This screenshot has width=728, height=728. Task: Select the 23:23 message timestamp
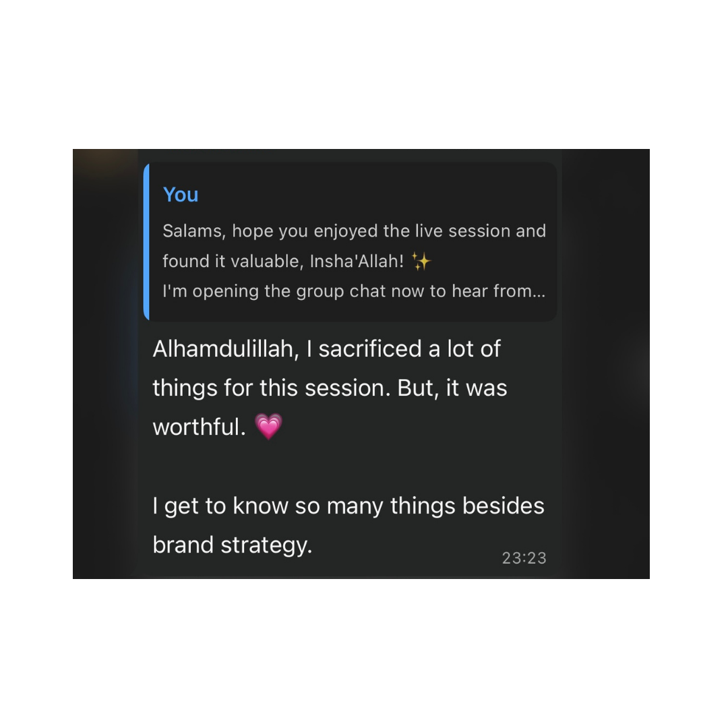click(524, 558)
